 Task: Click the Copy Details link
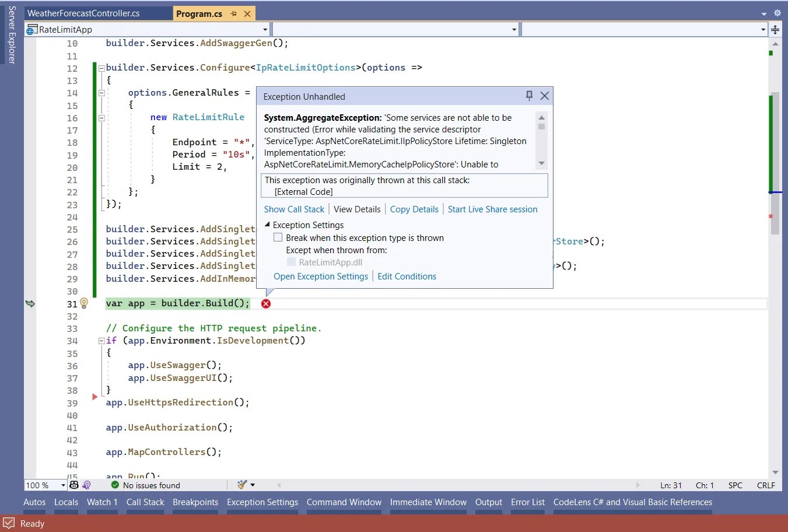coord(414,209)
